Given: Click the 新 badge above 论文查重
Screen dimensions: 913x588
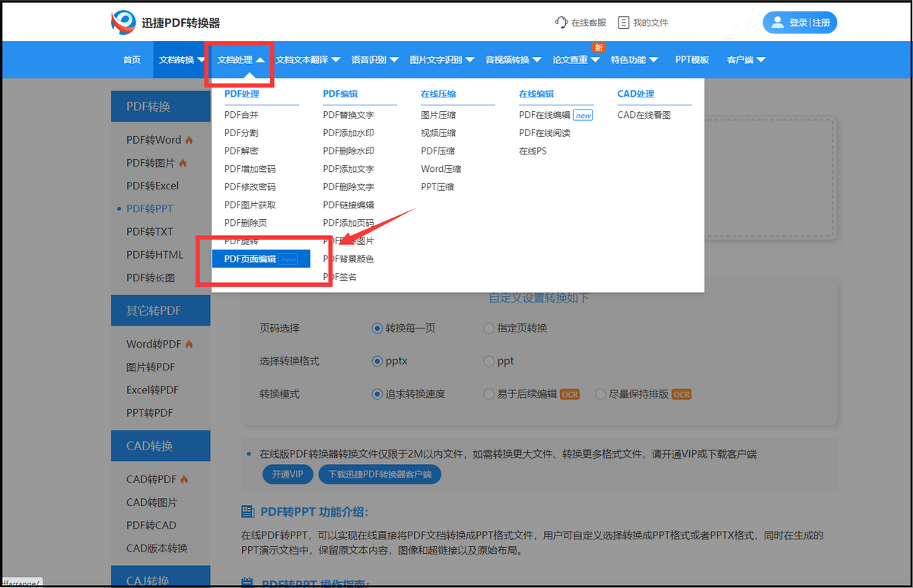Looking at the screenshot, I should [598, 47].
